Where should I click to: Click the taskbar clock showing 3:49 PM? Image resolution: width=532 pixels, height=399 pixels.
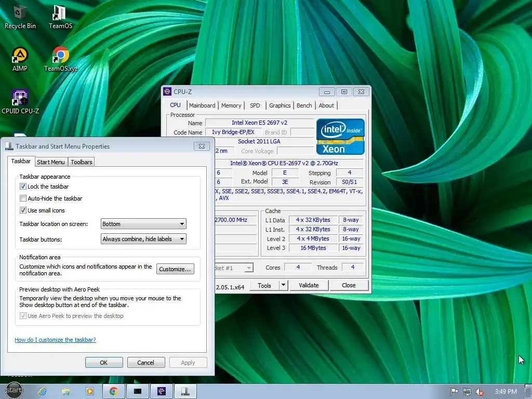506,392
